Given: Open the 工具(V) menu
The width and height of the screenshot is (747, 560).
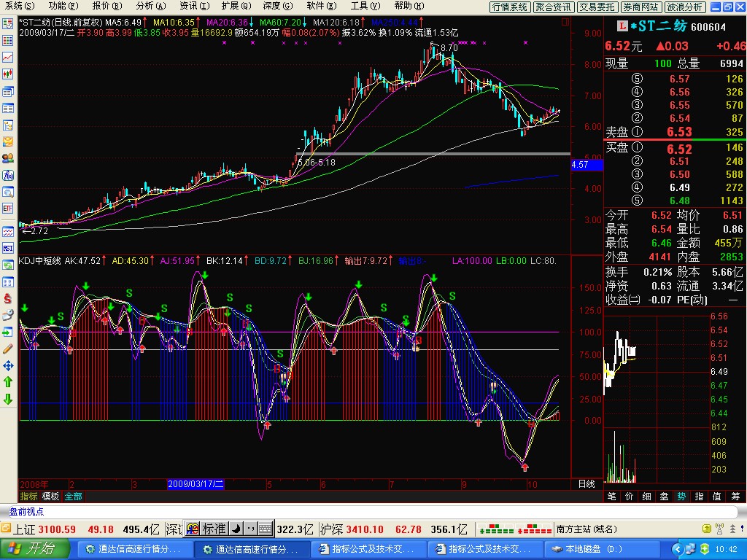Looking at the screenshot, I should (x=365, y=6).
